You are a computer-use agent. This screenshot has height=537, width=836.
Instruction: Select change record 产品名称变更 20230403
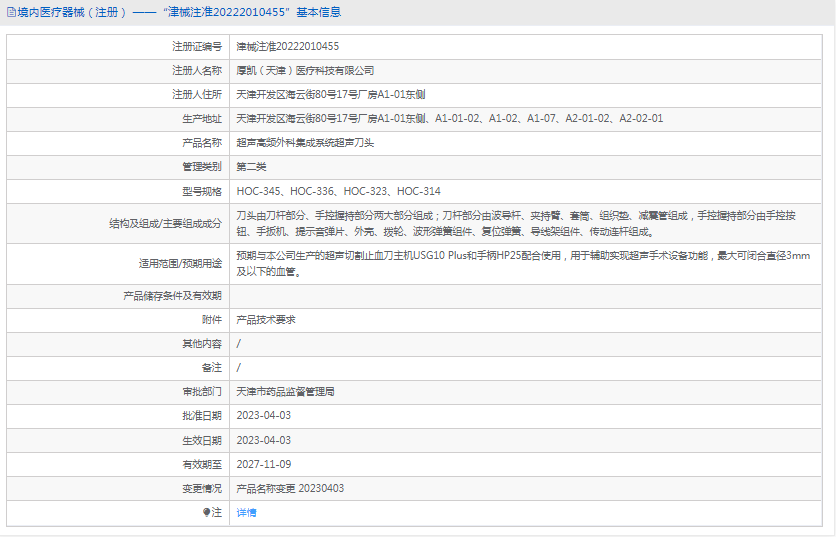(x=290, y=488)
